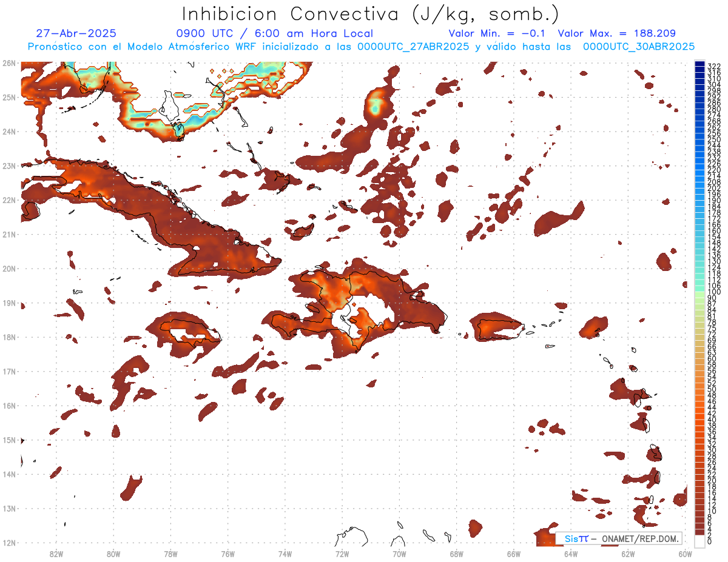This screenshot has height=562, width=728.
Task: Click the '23N' latitude label
Action: point(8,166)
